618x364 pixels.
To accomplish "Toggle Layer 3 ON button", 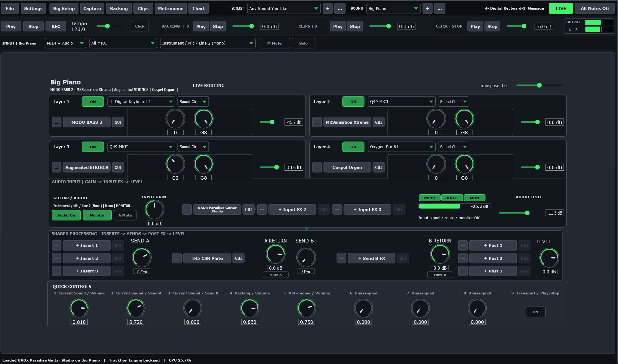I will point(93,147).
